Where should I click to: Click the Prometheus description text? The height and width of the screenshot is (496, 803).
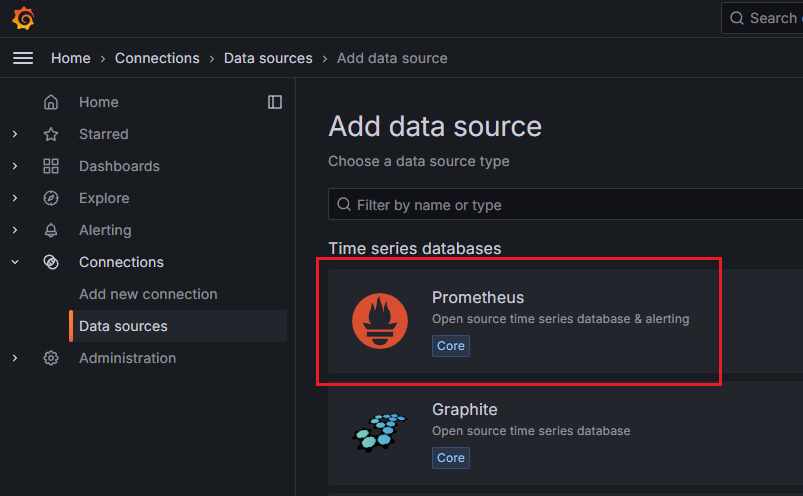click(560, 319)
